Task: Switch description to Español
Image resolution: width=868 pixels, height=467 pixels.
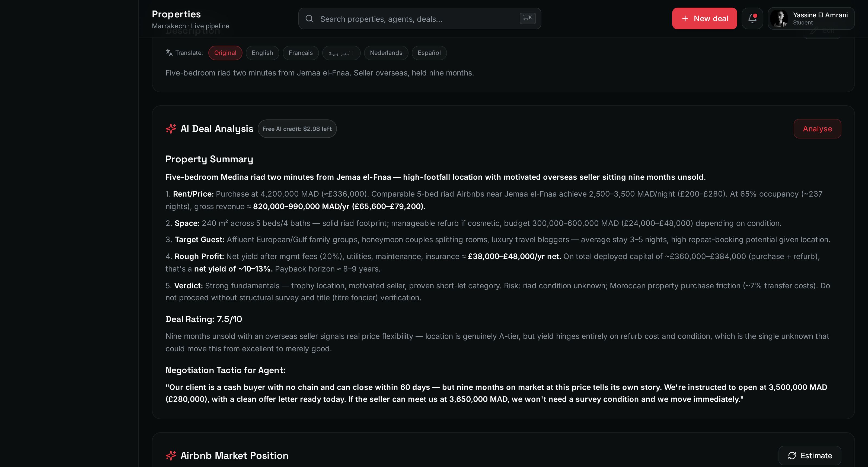Action: [429, 53]
